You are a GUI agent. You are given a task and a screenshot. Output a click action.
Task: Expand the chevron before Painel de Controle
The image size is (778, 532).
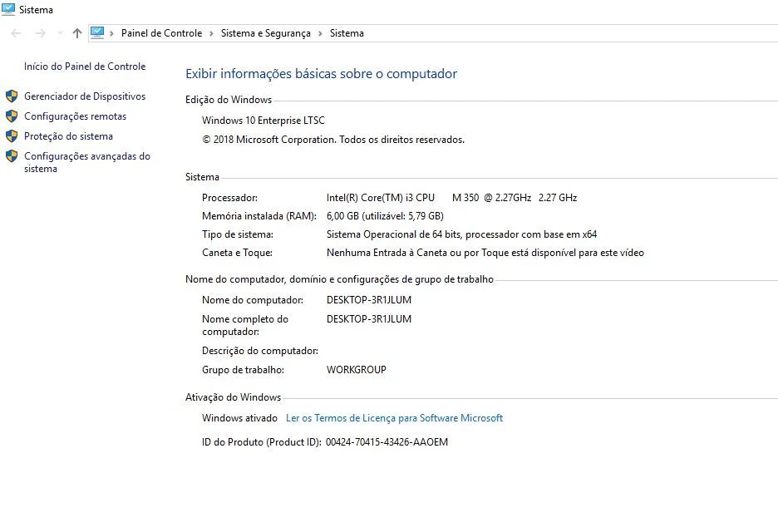click(x=111, y=33)
